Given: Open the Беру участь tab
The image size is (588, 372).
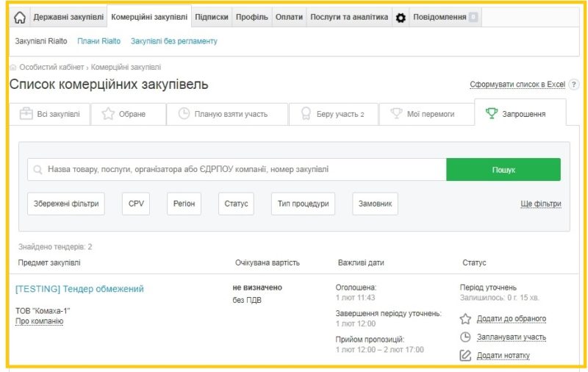Looking at the screenshot, I should click(x=334, y=114).
